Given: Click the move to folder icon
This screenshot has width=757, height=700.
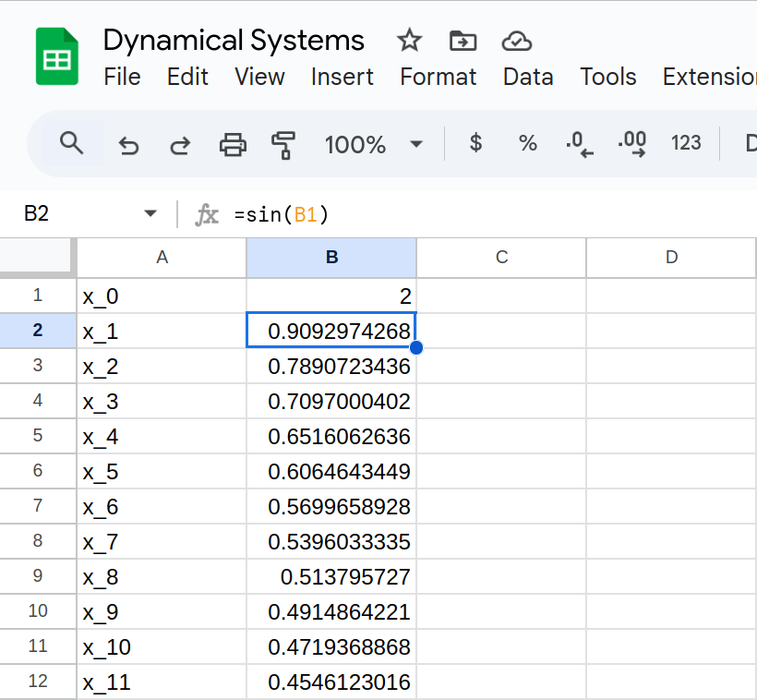Looking at the screenshot, I should tap(463, 41).
